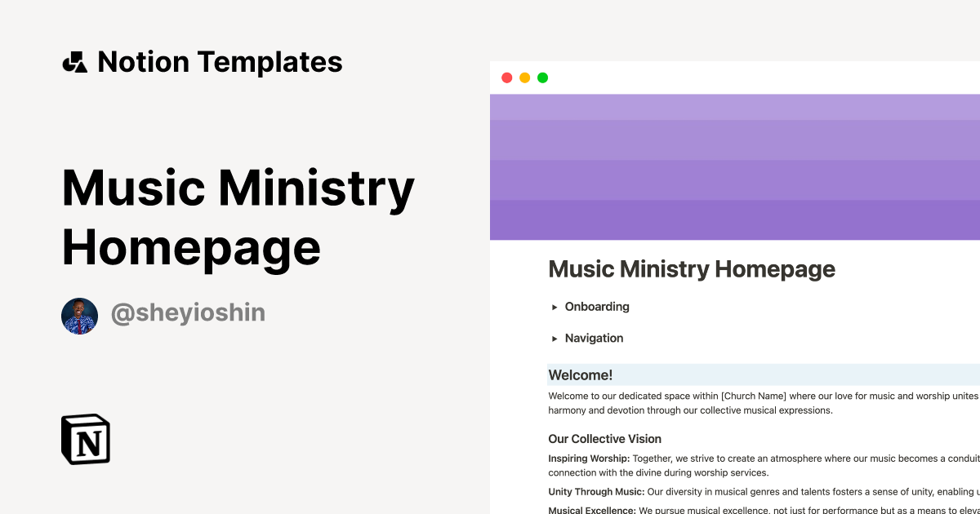Expand the Onboarding section
This screenshot has width=980, height=514.
pyautogui.click(x=597, y=307)
